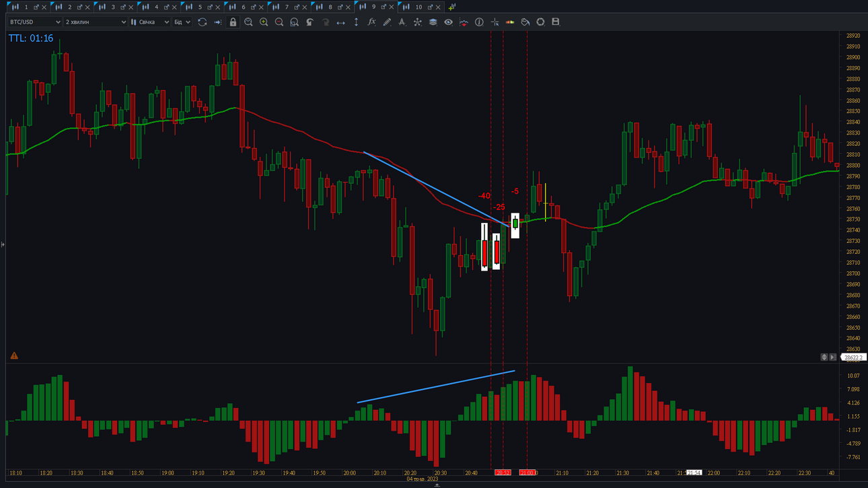The width and height of the screenshot is (868, 488).
Task: Pop out chart tab 5
Action: (x=210, y=7)
